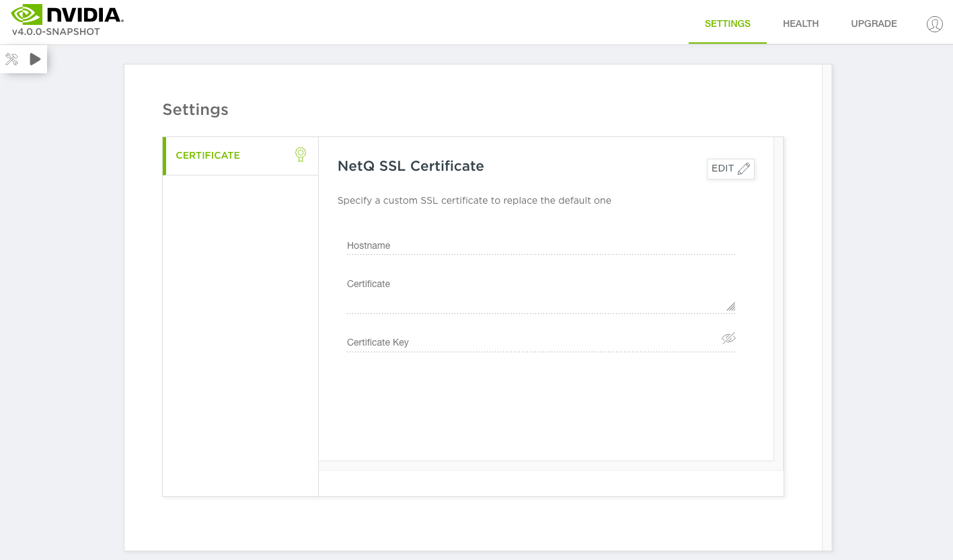Switch to the SETTINGS tab
Screen dimensions: 953x560
pyautogui.click(x=727, y=24)
